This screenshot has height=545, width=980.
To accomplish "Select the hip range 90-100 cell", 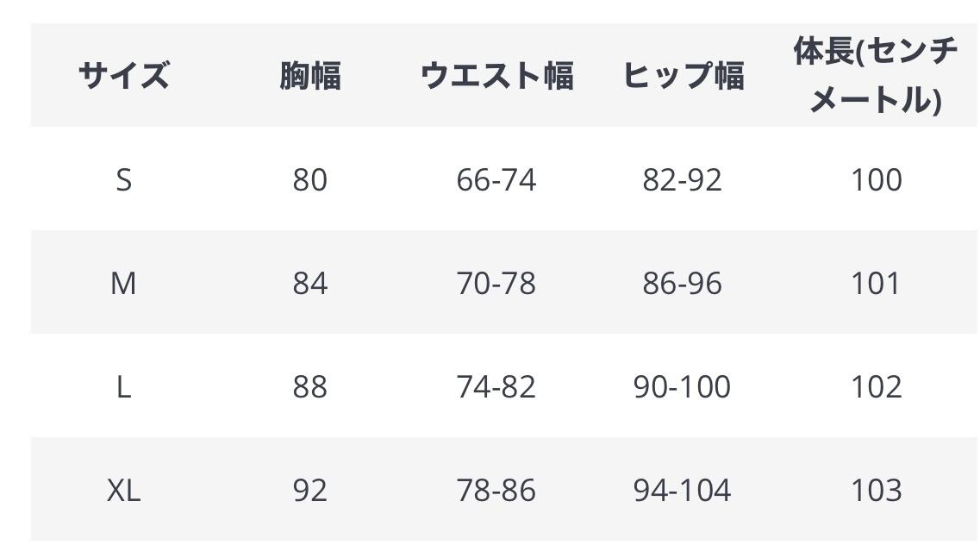I will 683,386.
